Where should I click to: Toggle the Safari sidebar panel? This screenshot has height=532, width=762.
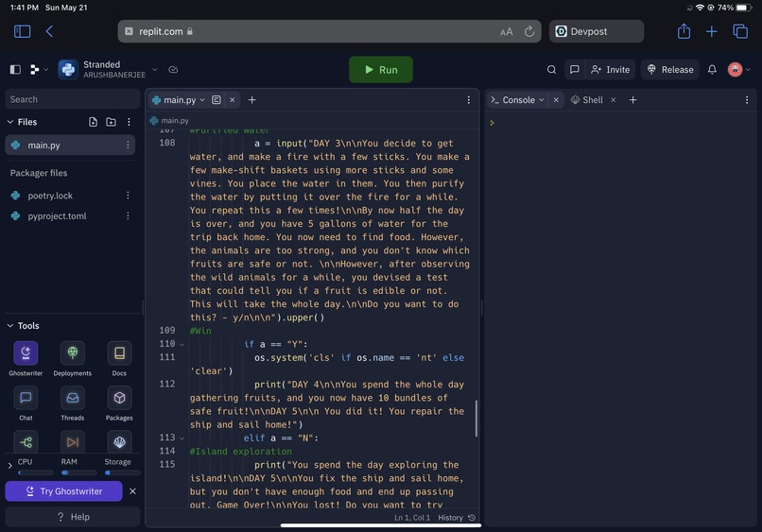(x=22, y=31)
